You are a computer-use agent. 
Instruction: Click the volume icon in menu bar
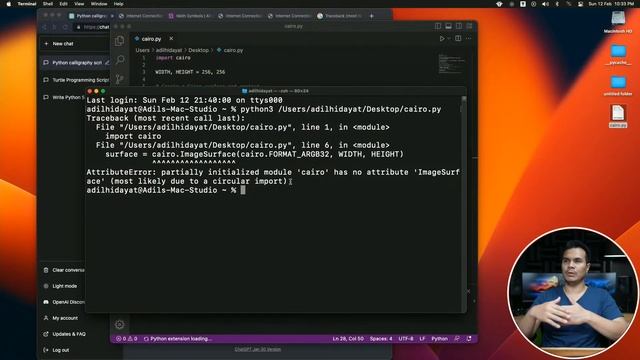point(545,4)
